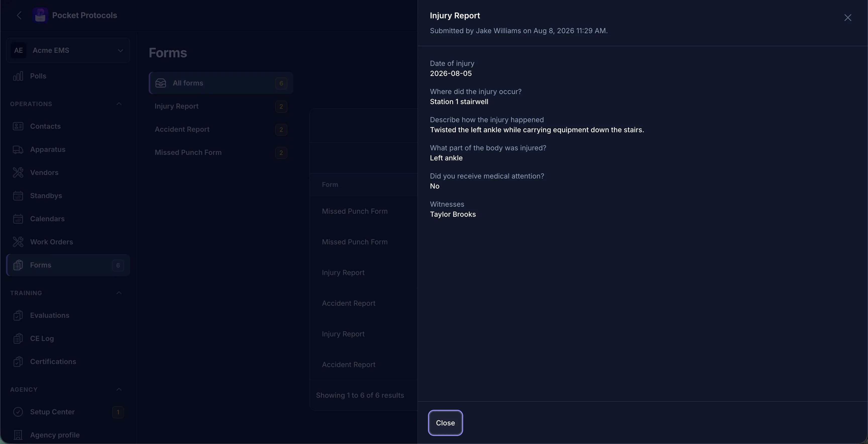Click the first Missed Punch Form row

click(x=364, y=211)
